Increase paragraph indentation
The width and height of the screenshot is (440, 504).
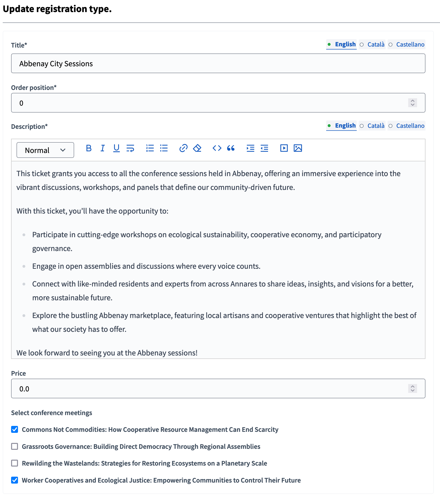[250, 148]
